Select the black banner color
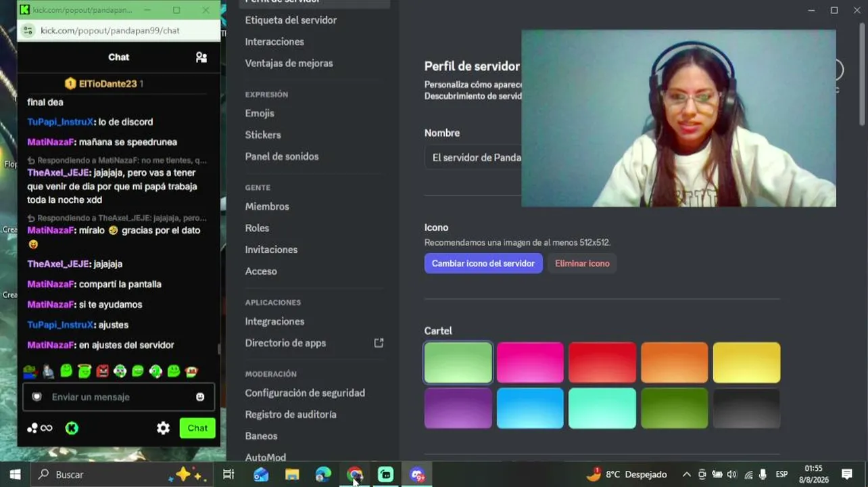The width and height of the screenshot is (868, 487). tap(746, 408)
